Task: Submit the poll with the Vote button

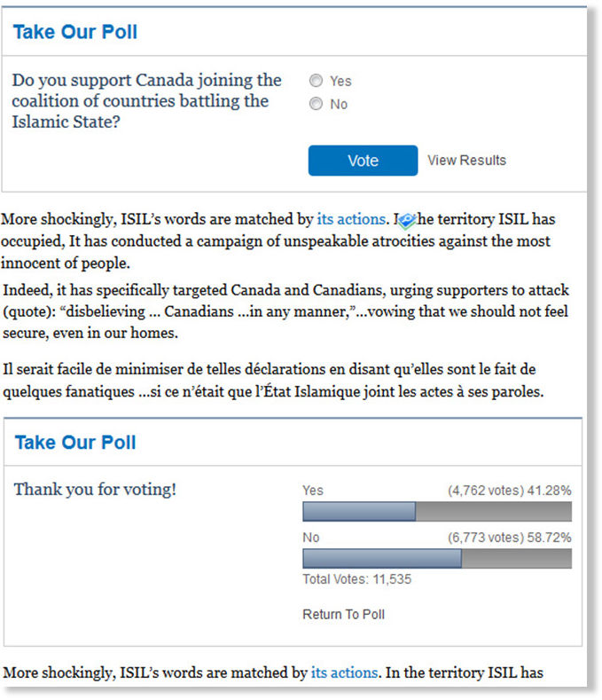Action: click(x=363, y=161)
